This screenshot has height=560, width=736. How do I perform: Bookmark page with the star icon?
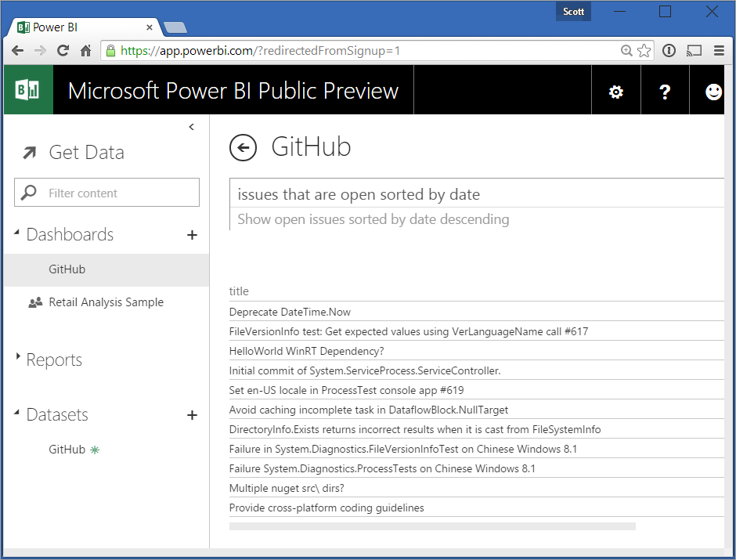tap(644, 51)
